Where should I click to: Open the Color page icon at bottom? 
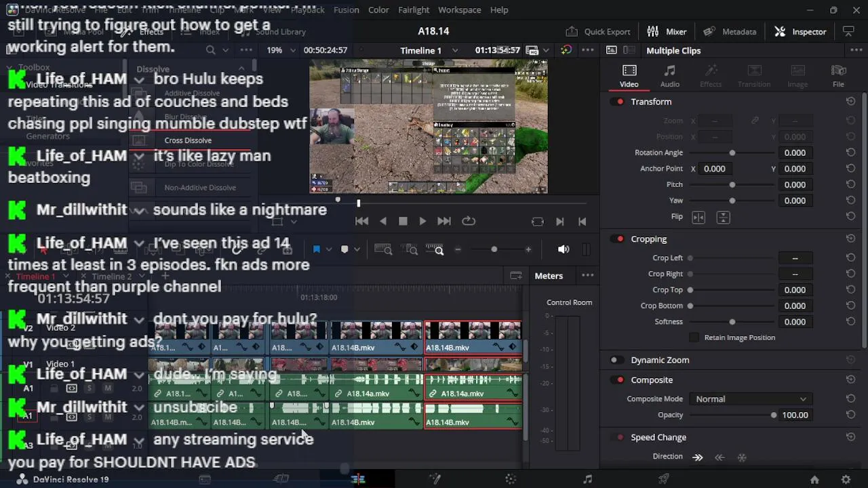[x=511, y=479]
